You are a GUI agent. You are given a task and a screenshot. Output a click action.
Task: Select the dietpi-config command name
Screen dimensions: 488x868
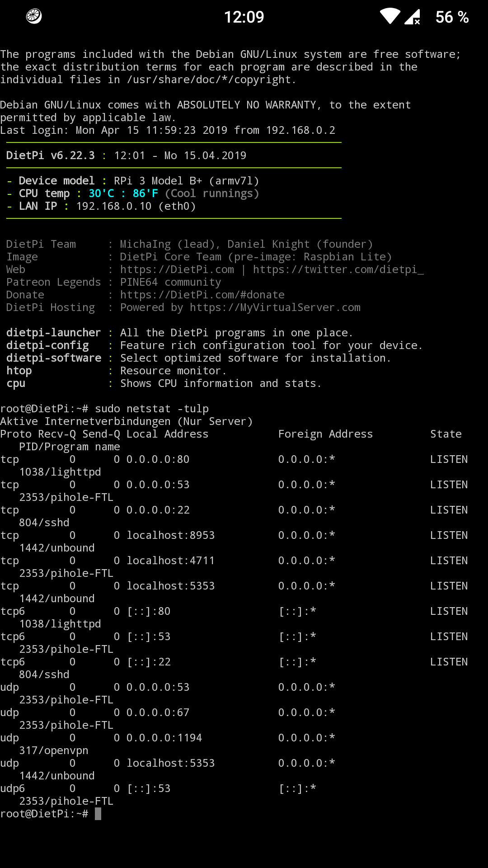(47, 345)
